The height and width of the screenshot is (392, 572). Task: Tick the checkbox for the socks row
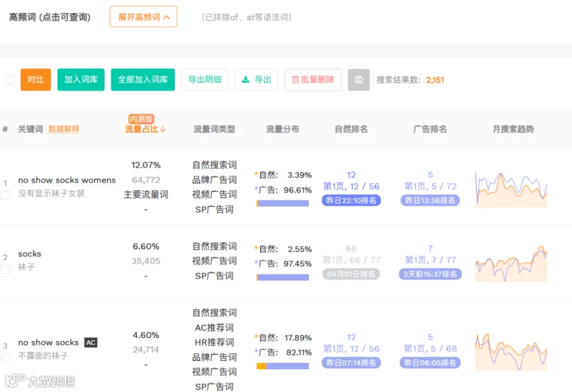tap(6, 269)
